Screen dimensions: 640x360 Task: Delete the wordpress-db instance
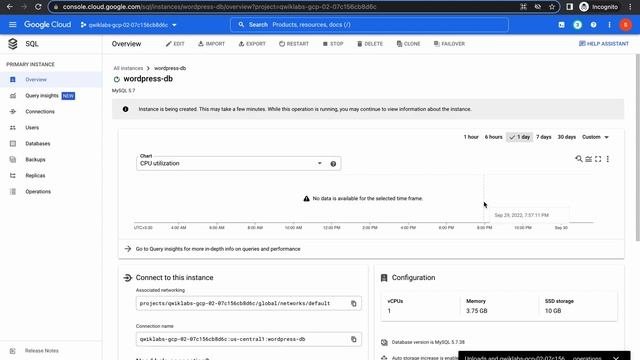370,44
